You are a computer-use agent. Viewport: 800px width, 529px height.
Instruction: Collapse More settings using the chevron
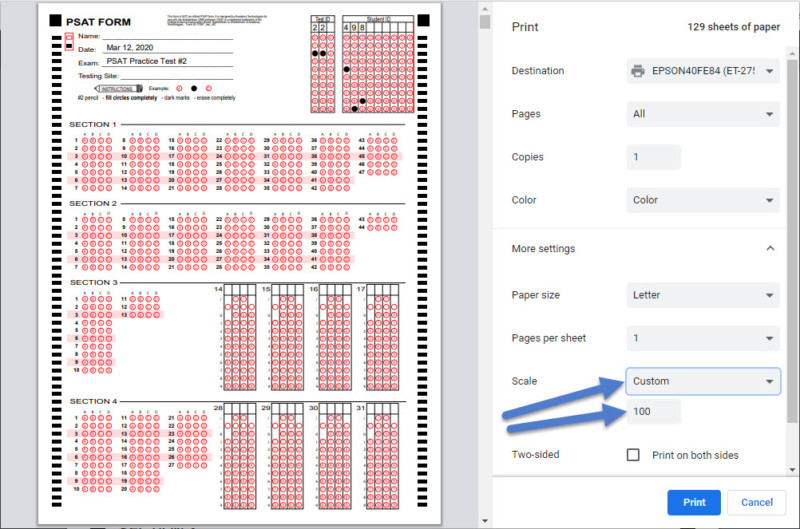click(x=769, y=248)
